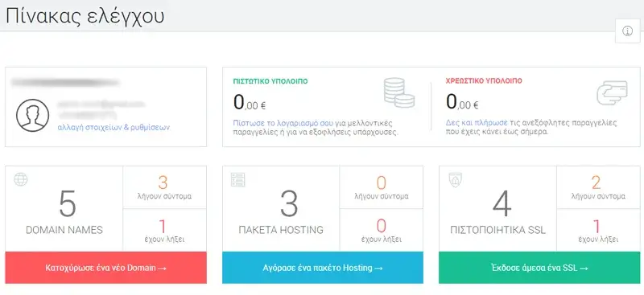
Task: Follow the Πίστωσε το λογαριασμό σου link
Action: (283, 123)
